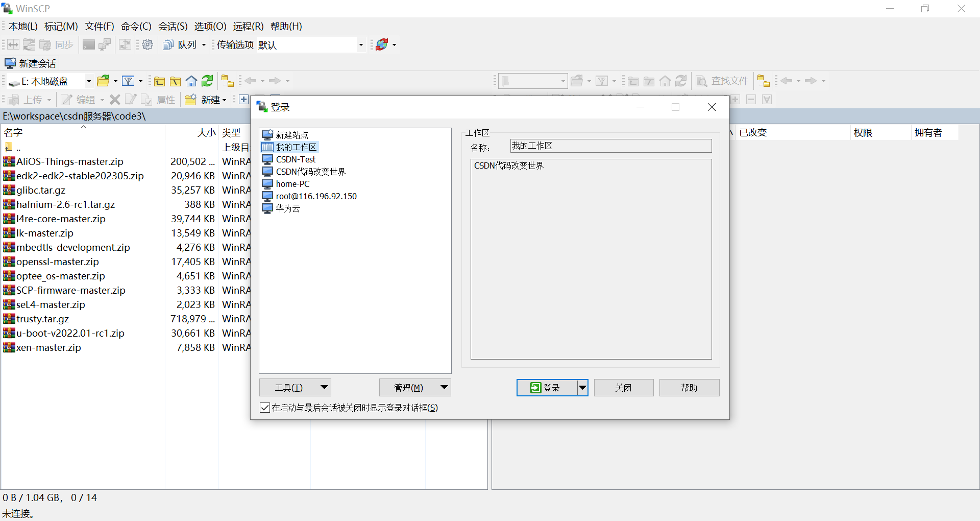
Task: Select file openssl-master.zip in local panel
Action: (57, 262)
